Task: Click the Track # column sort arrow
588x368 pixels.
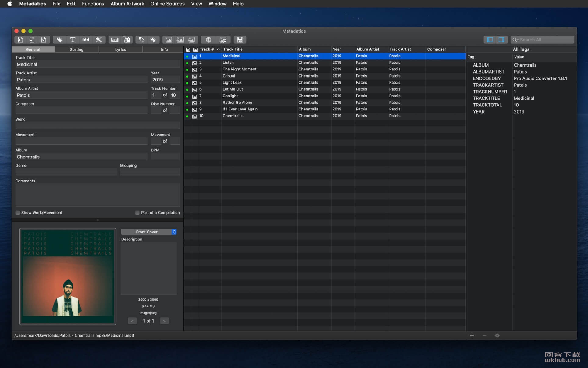Action: tap(218, 49)
